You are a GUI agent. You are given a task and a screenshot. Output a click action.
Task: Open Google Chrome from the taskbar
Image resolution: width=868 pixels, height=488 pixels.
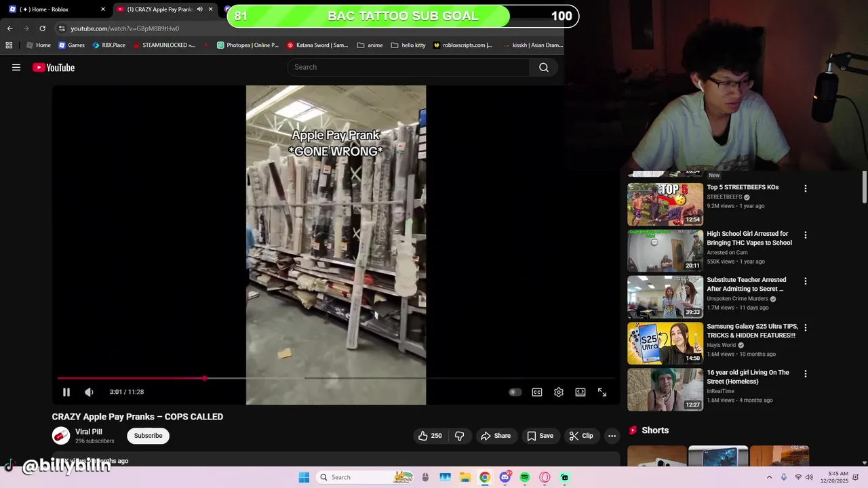[x=485, y=477]
